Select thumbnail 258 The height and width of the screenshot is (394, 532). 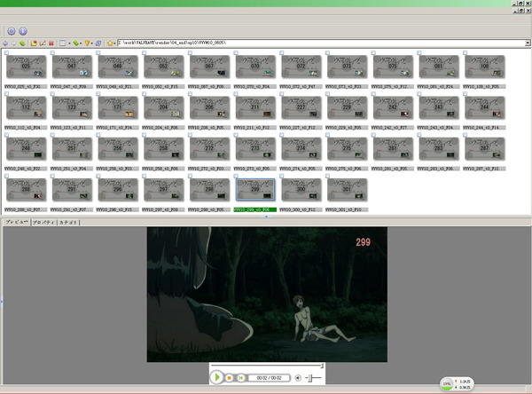(163, 149)
